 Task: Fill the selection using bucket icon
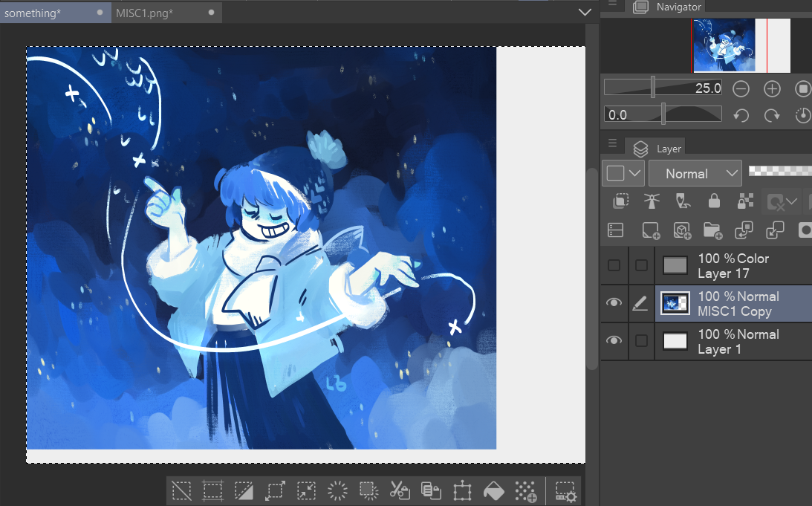tap(494, 491)
